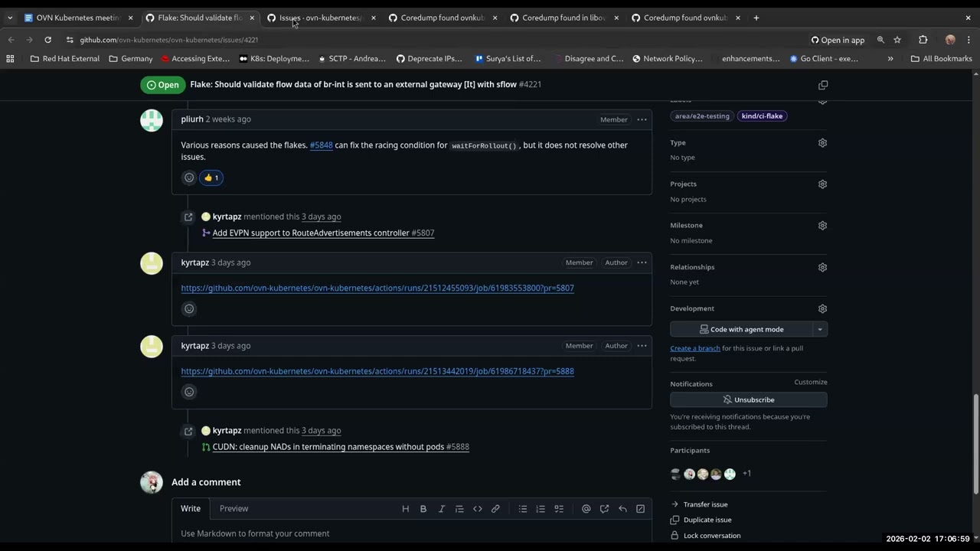Image resolution: width=980 pixels, height=551 pixels.
Task: Open actions run link ending pr=5807
Action: (377, 289)
